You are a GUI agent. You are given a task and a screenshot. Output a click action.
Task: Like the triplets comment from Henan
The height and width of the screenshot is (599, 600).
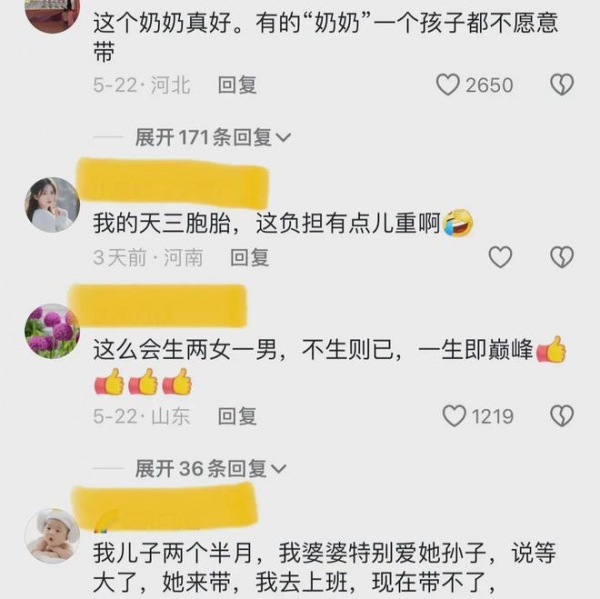pos(500,256)
